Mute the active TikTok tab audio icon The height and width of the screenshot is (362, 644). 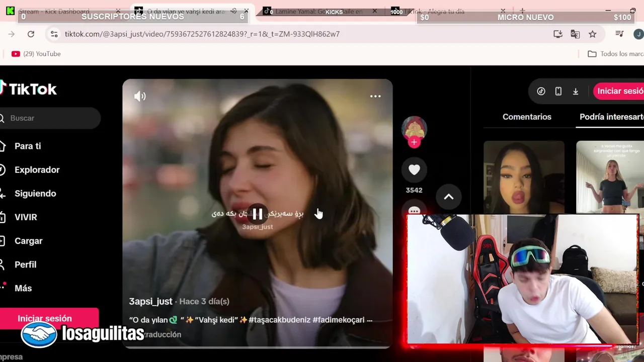(x=233, y=11)
